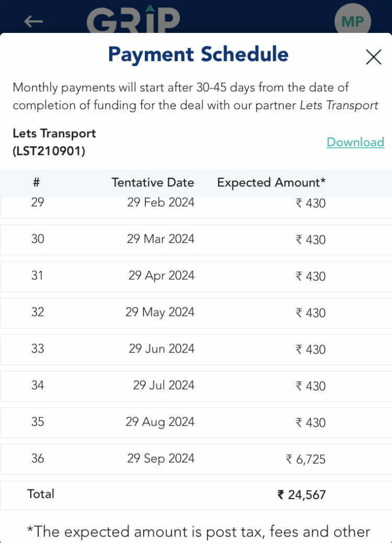Click the expected amount footnote text
The image size is (392, 543).
tap(198, 531)
